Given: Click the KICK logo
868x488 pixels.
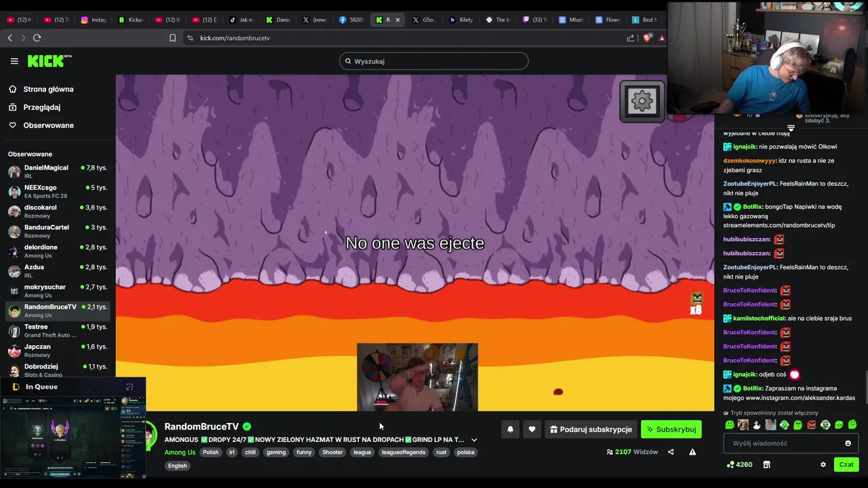Looking at the screenshot, I should [50, 61].
